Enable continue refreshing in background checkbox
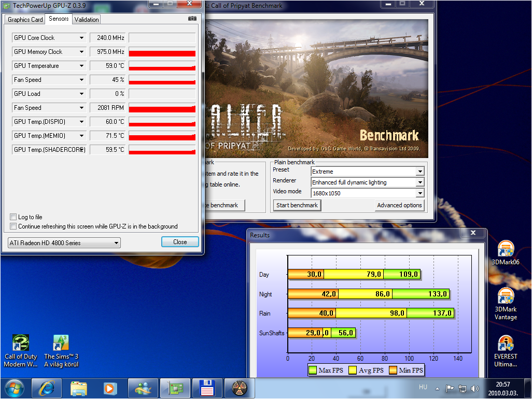Viewport: 532px width, 399px height. pos(13,226)
